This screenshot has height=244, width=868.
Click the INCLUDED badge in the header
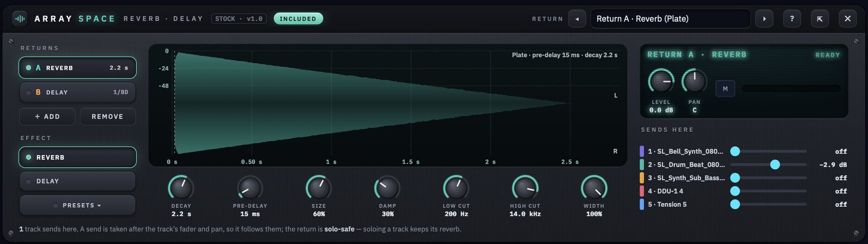click(x=298, y=18)
